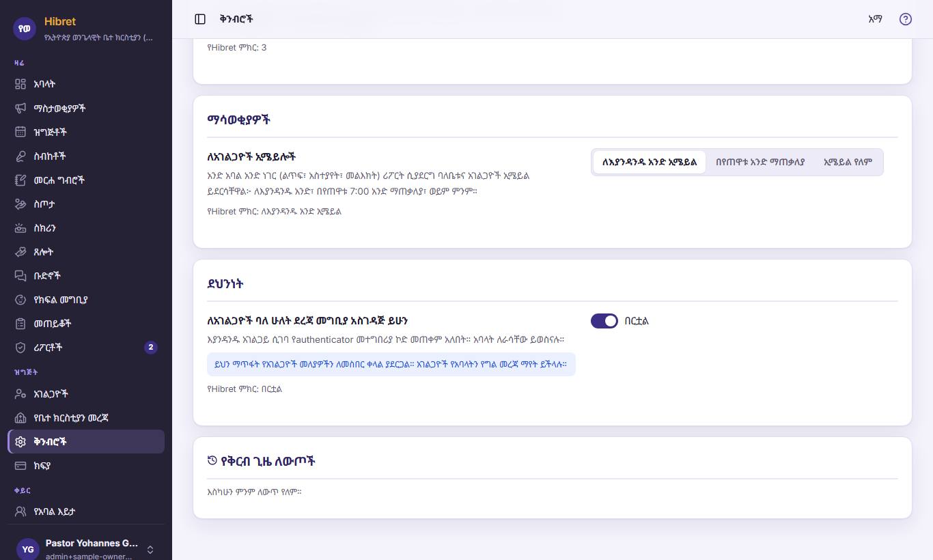Click the መርሐ ግብሮች sidebar icon
Screen dimensions: 933x560
tap(20, 180)
